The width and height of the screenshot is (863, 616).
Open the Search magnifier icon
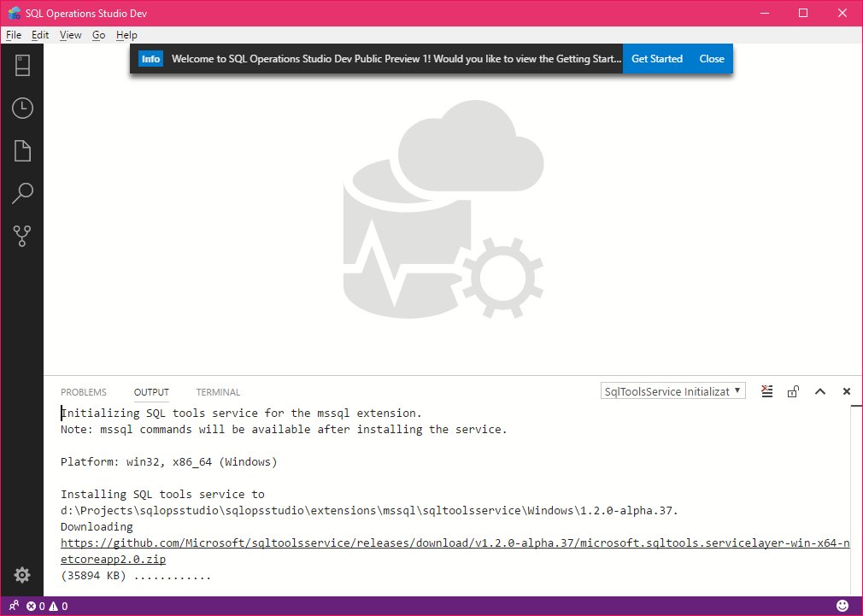pos(22,193)
